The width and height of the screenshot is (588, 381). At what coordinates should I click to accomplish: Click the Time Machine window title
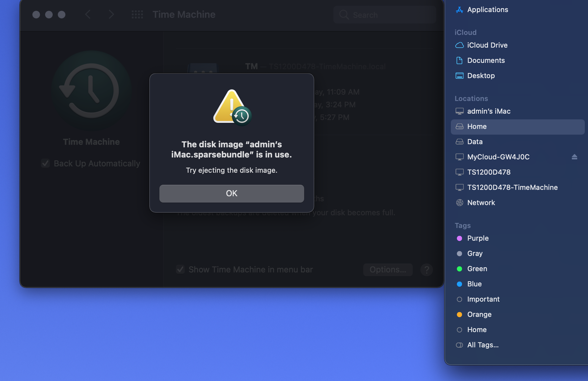184,15
